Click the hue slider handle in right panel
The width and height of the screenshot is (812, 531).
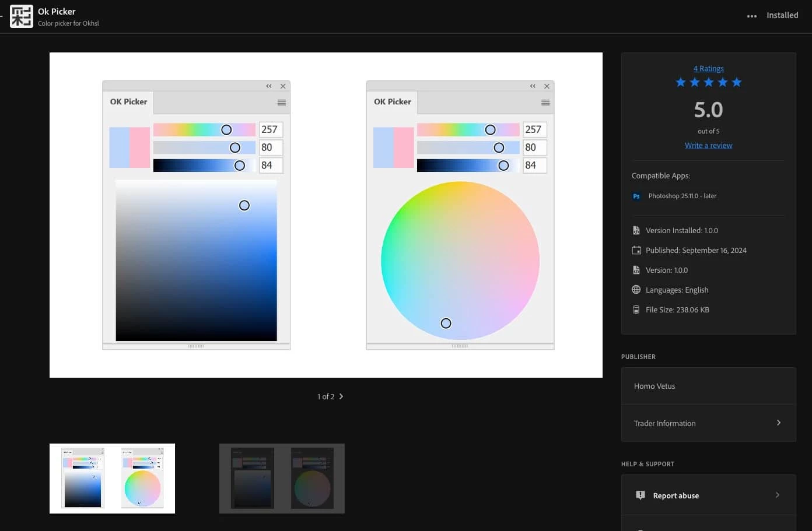(x=490, y=130)
